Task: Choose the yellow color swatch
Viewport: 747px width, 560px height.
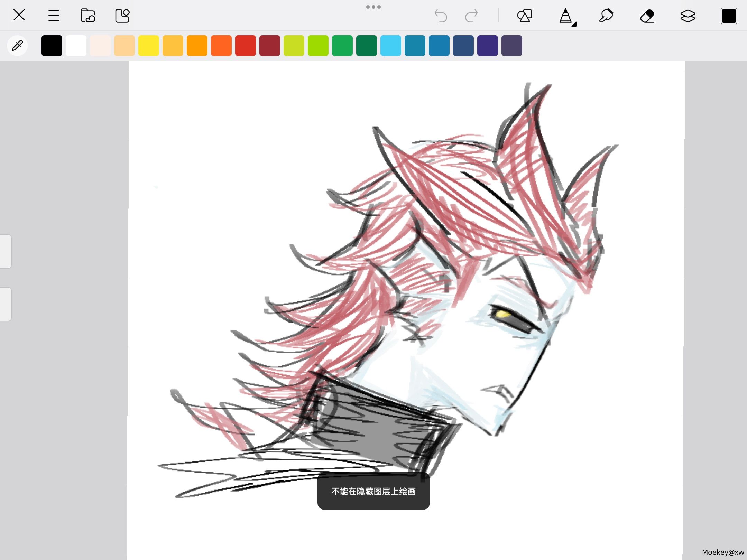Action: point(149,45)
